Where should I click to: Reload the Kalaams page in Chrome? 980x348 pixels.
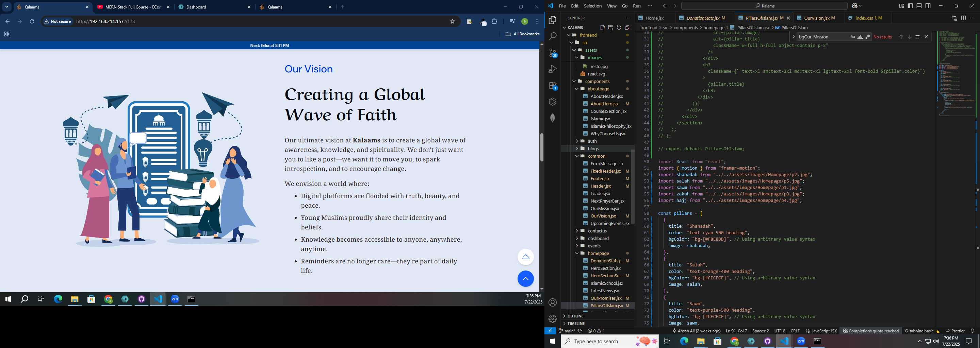click(x=32, y=21)
